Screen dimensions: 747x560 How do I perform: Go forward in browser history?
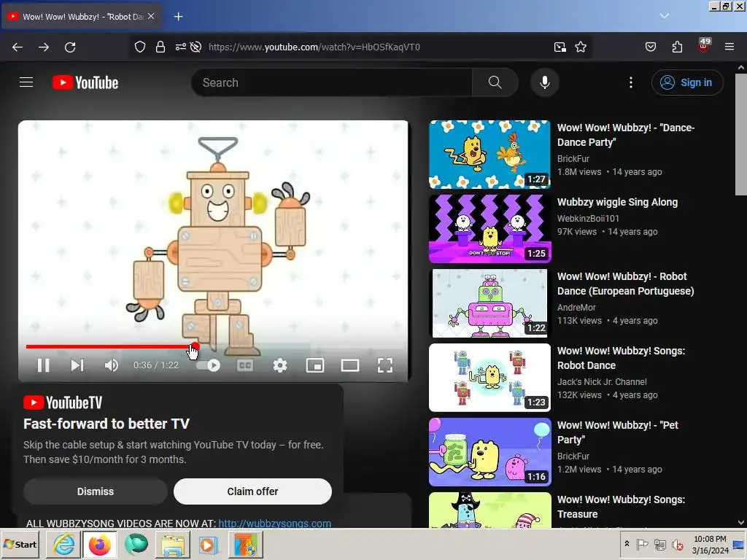coord(44,47)
